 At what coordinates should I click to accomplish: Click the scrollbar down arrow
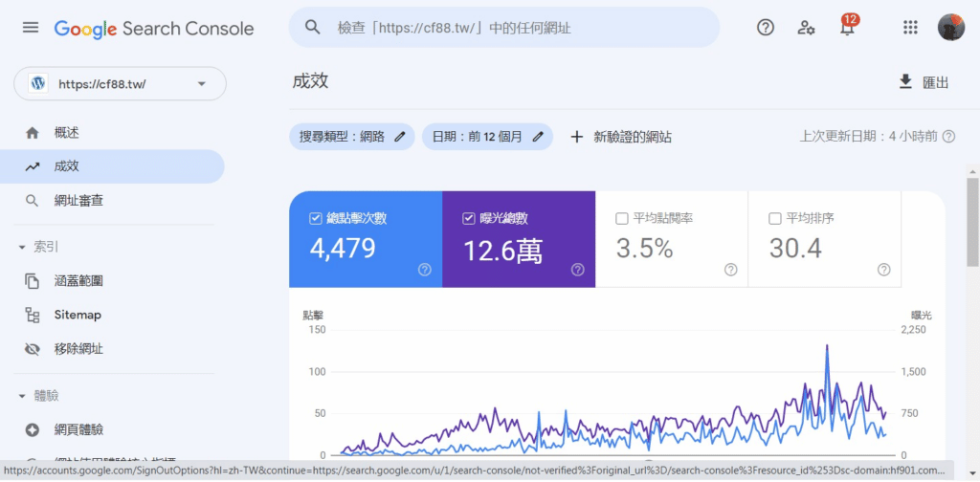pos(973,472)
